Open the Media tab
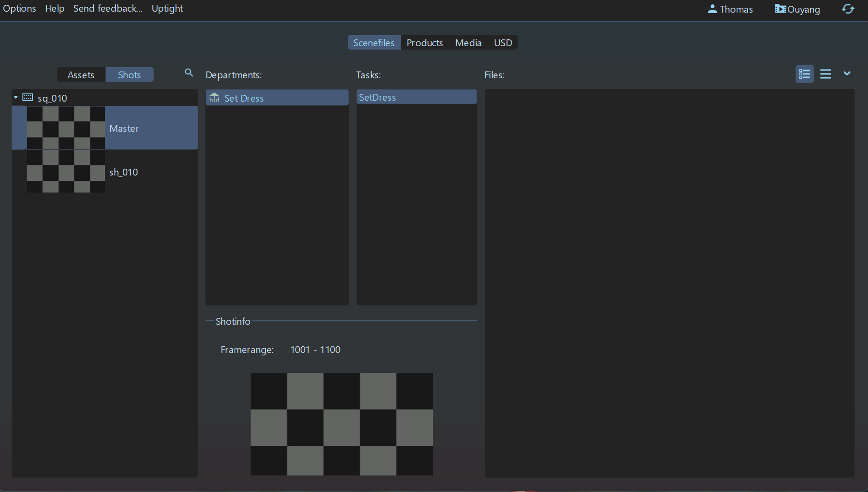The height and width of the screenshot is (492, 868). (x=468, y=43)
